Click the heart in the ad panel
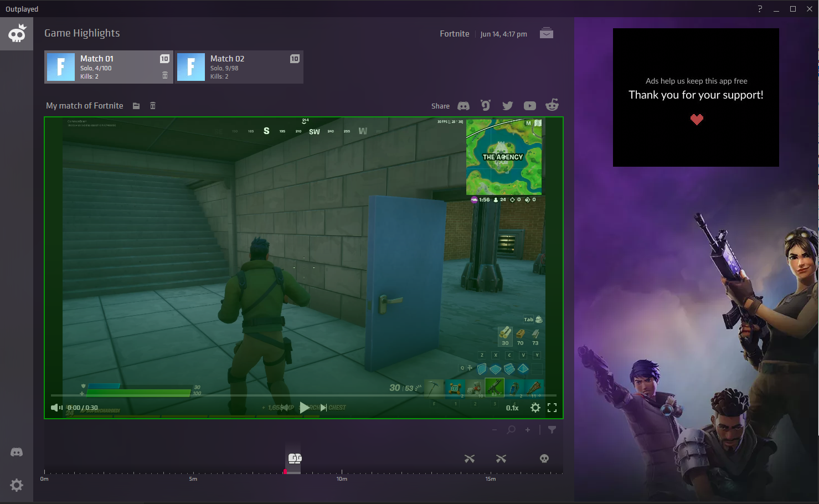Image resolution: width=819 pixels, height=504 pixels. pos(697,119)
